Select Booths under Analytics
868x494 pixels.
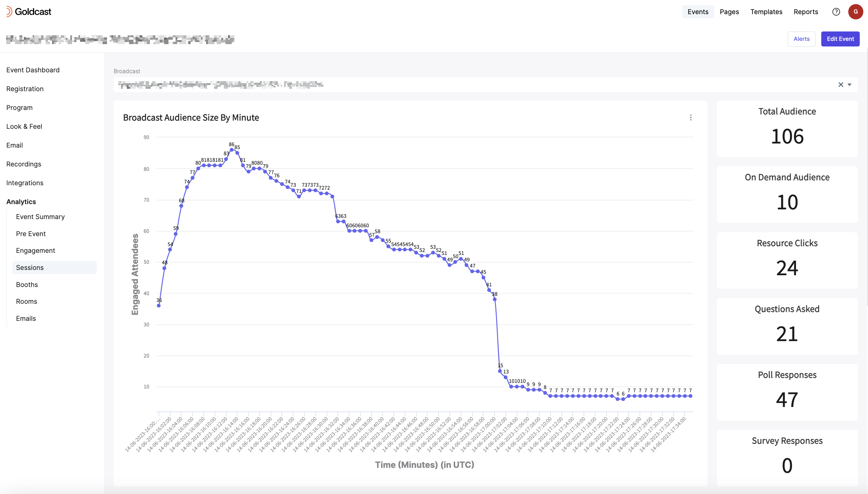[27, 285]
